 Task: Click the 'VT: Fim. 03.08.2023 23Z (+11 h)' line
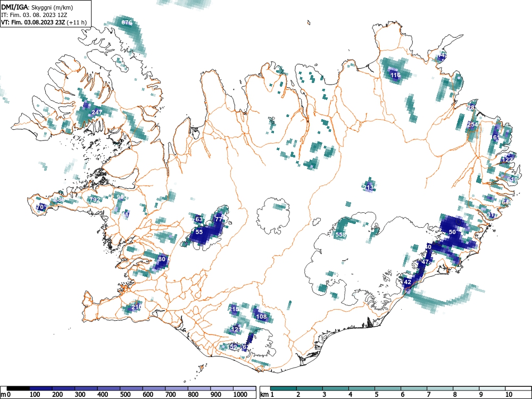(x=44, y=22)
